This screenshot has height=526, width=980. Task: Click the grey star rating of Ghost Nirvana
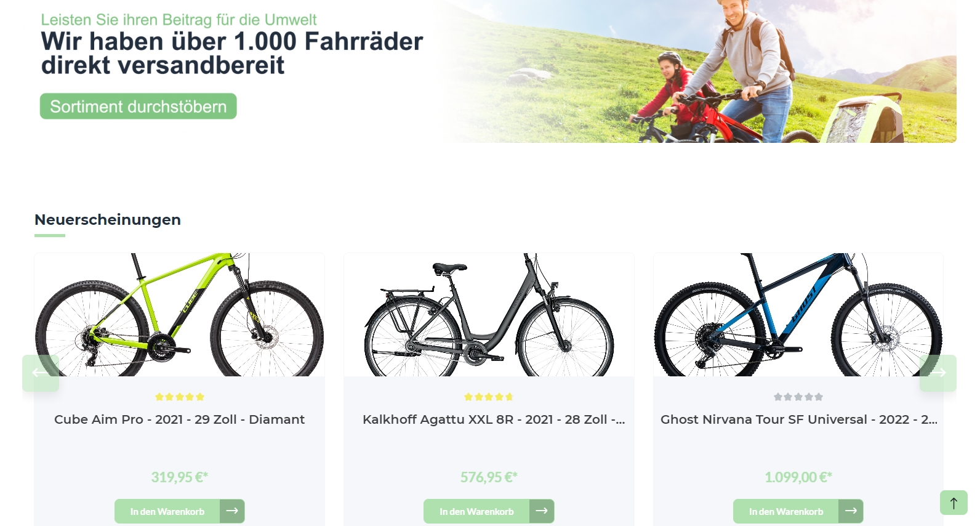798,397
